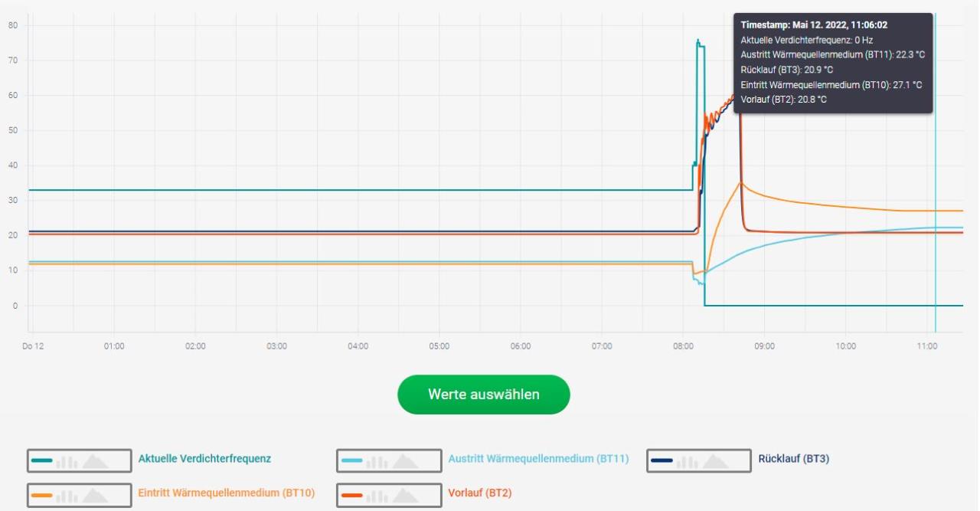Click the 02:00 time axis label
980x511 pixels.
click(195, 346)
